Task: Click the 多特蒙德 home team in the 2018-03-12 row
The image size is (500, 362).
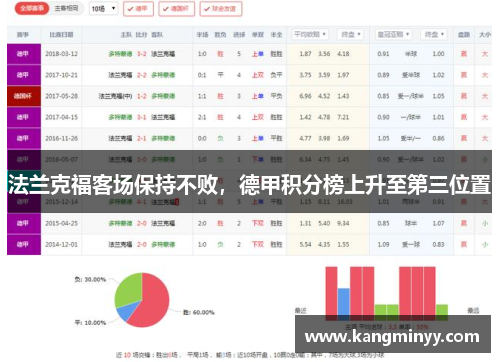Action: pyautogui.click(x=120, y=54)
